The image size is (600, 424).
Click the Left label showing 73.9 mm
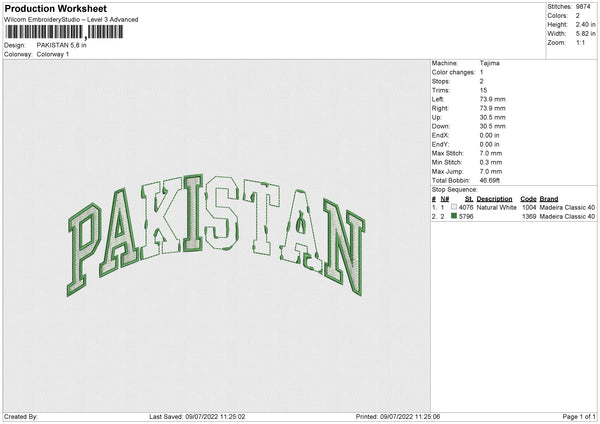pos(438,99)
